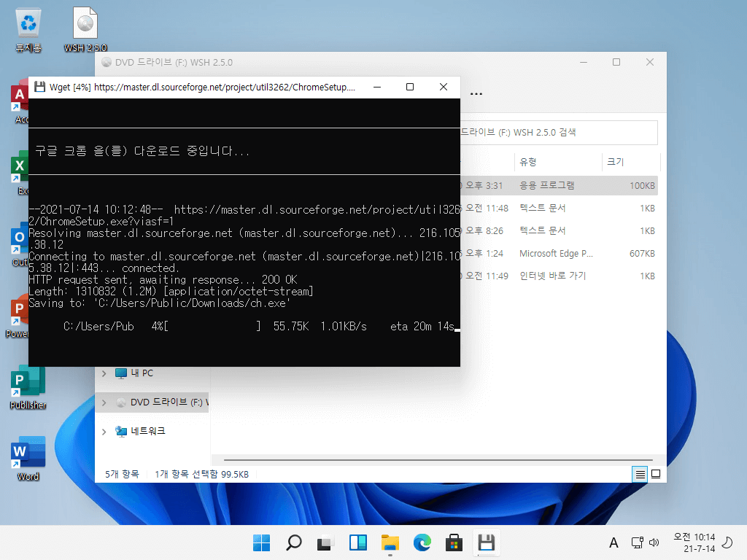Launch Microsoft Edge from the taskbar

[x=422, y=542]
